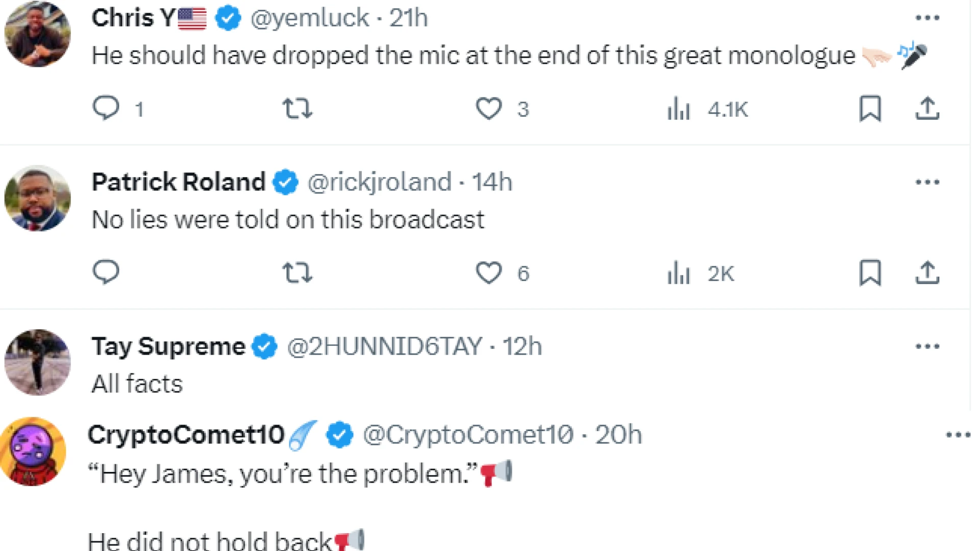Share Patrick Roland's tweet
This screenshot has width=980, height=551.
coord(927,273)
